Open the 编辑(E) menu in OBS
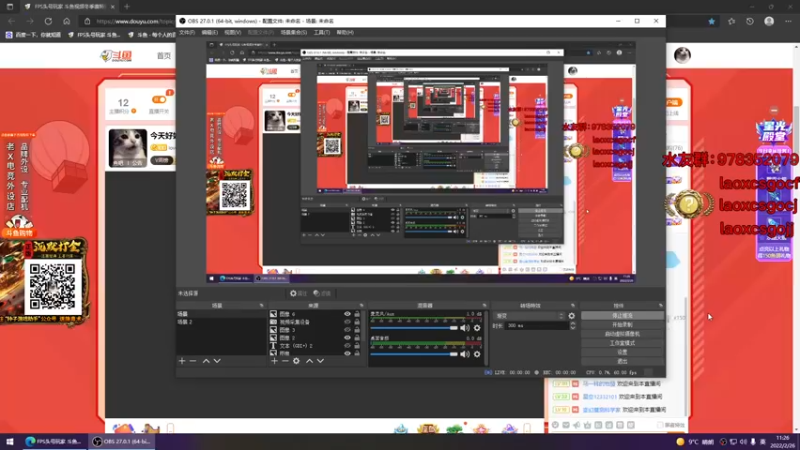 click(x=210, y=33)
